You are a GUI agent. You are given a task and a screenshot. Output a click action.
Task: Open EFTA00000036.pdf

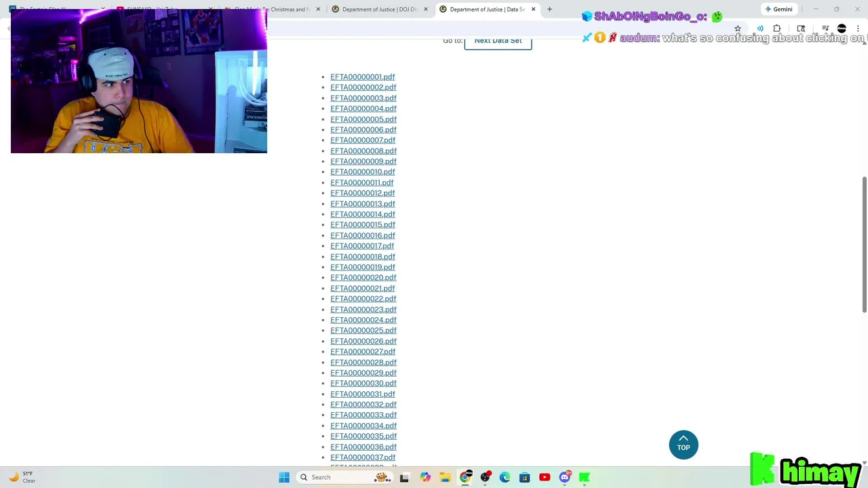pos(363,447)
